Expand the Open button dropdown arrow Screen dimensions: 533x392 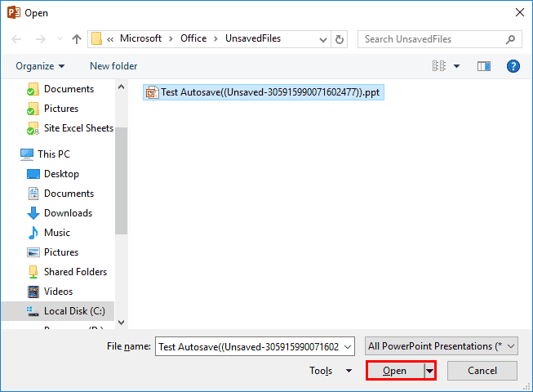pos(430,371)
